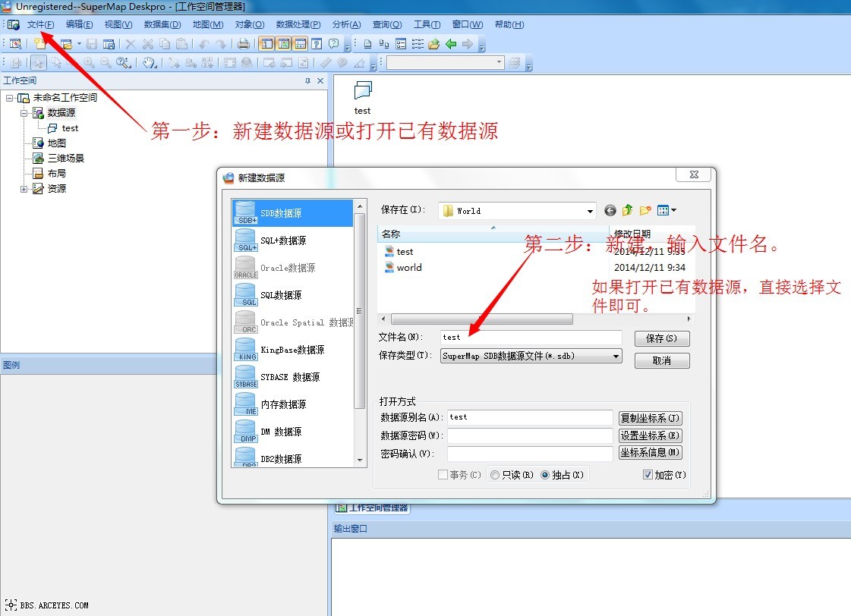Create new folder in save dialog

[645, 210]
